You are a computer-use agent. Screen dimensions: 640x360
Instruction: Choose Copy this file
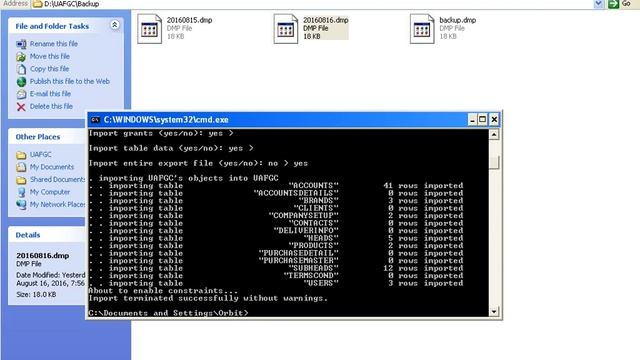point(49,69)
